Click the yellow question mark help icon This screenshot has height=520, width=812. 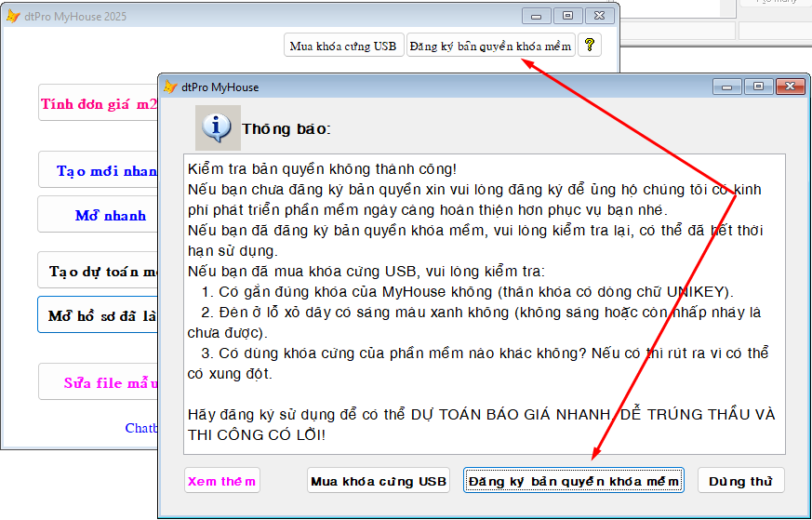(x=589, y=45)
